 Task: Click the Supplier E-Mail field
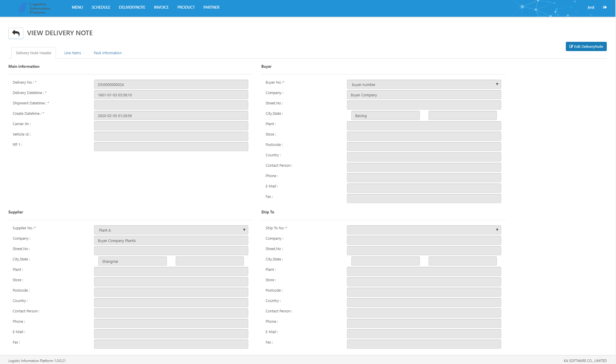click(171, 334)
